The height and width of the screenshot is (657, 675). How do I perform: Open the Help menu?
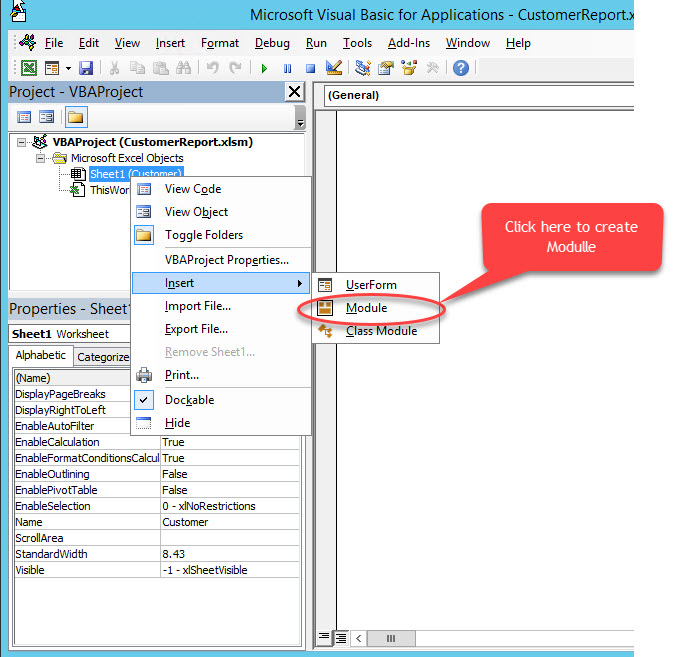[518, 43]
